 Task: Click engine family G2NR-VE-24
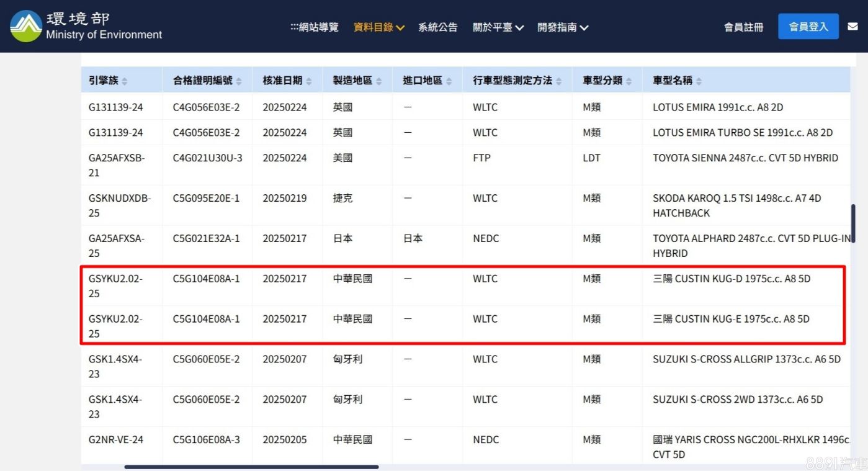click(116, 440)
